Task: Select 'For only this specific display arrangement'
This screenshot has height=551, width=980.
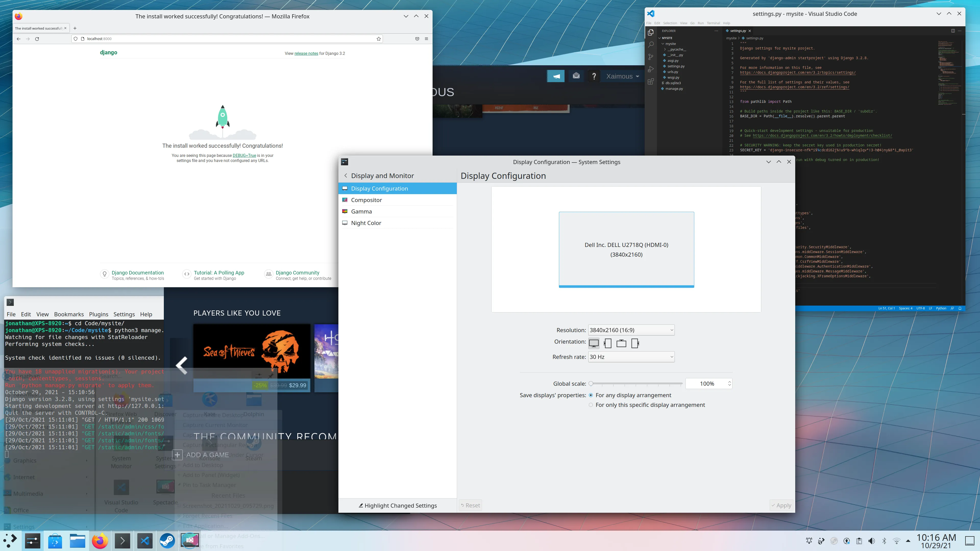Action: click(x=591, y=405)
